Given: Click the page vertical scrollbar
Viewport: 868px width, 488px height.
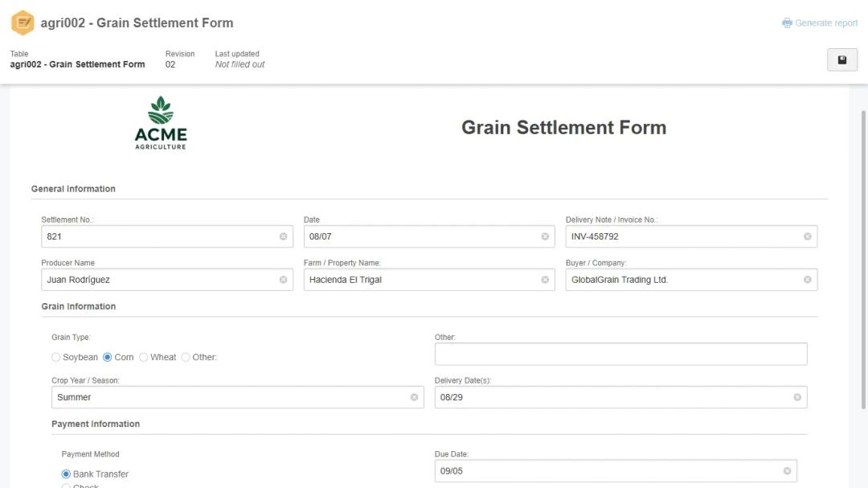Looking at the screenshot, I should 863,241.
